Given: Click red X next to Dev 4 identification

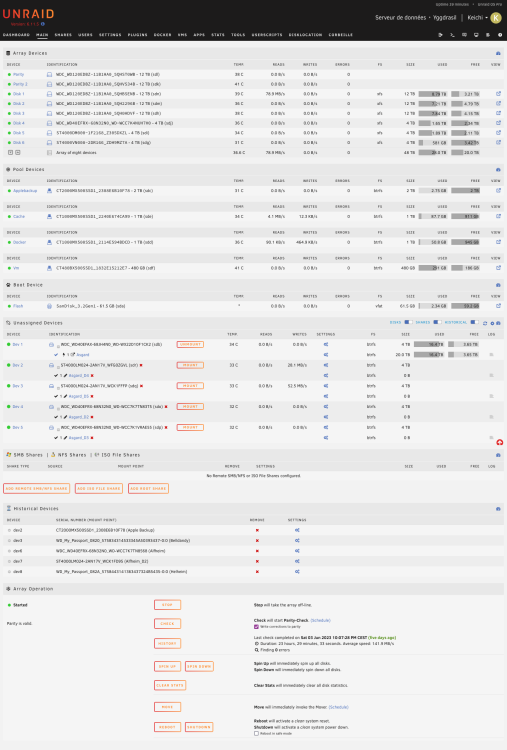Looking at the screenshot, I should 166,407.
